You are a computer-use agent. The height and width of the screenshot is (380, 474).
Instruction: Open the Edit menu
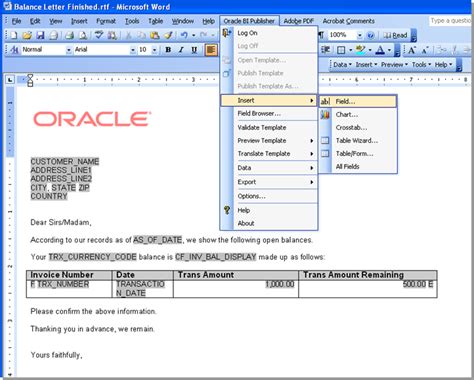tap(35, 21)
